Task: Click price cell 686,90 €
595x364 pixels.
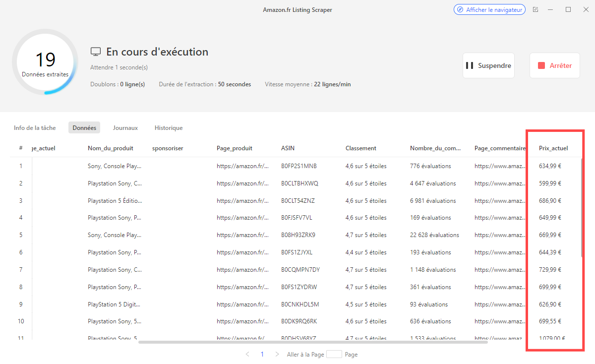Action: click(x=550, y=201)
